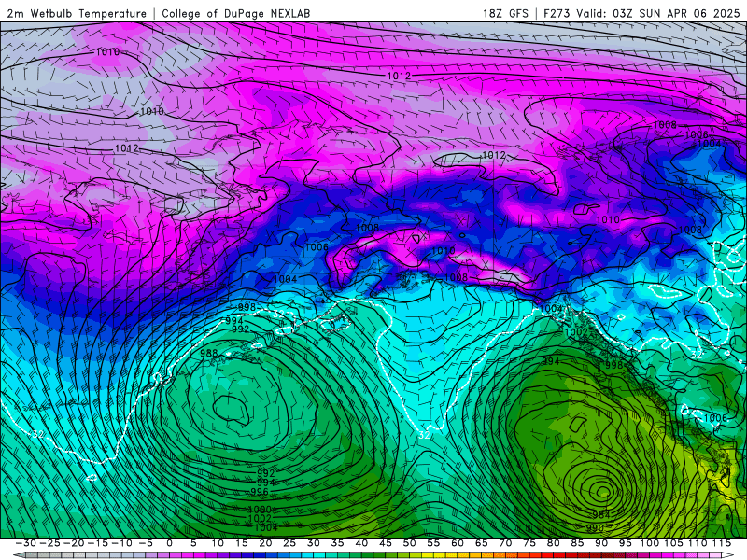Click the "2m Wetbulb Temperature" title text

tap(77, 14)
